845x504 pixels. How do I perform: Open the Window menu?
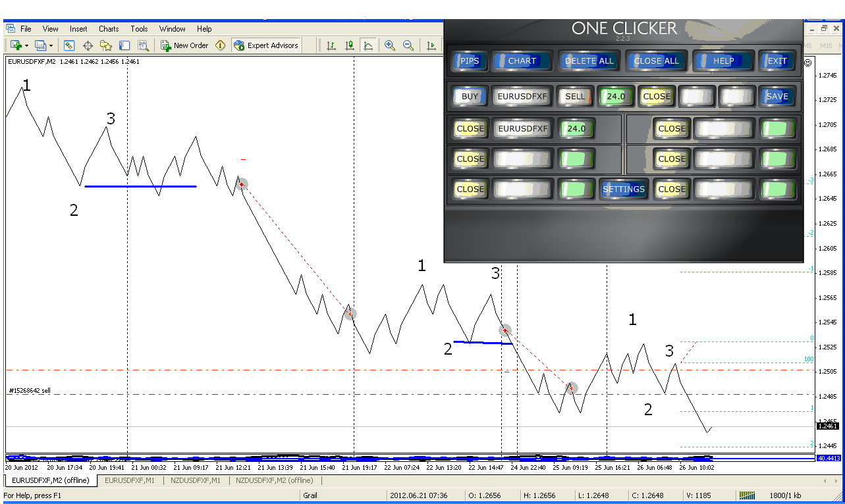[x=173, y=29]
